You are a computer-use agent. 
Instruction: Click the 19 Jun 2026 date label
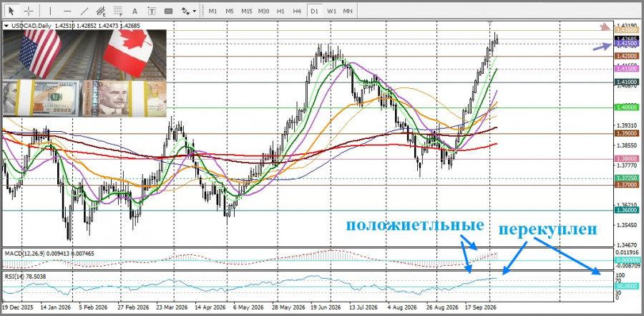coord(326,307)
